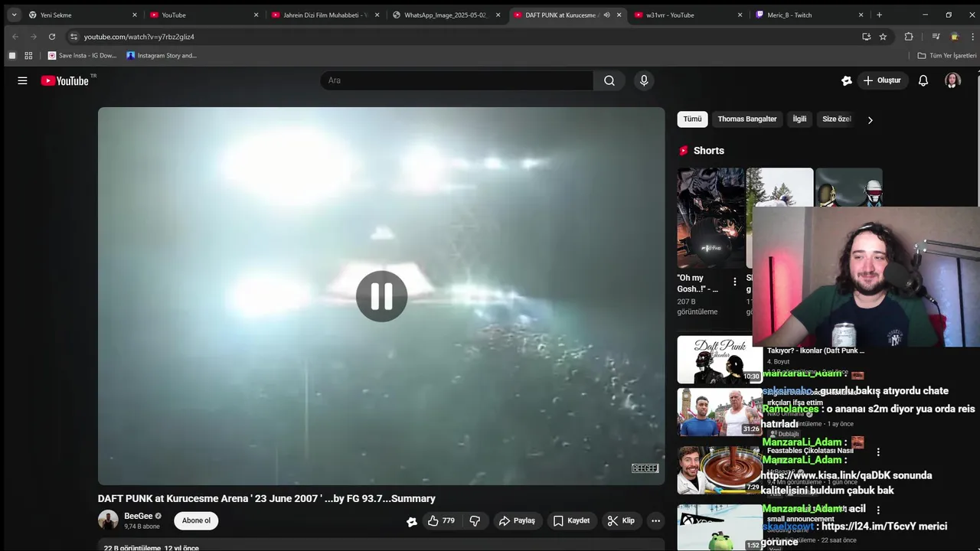Select the Size özel filter chip
Screen dimensions: 980x551
[836, 119]
